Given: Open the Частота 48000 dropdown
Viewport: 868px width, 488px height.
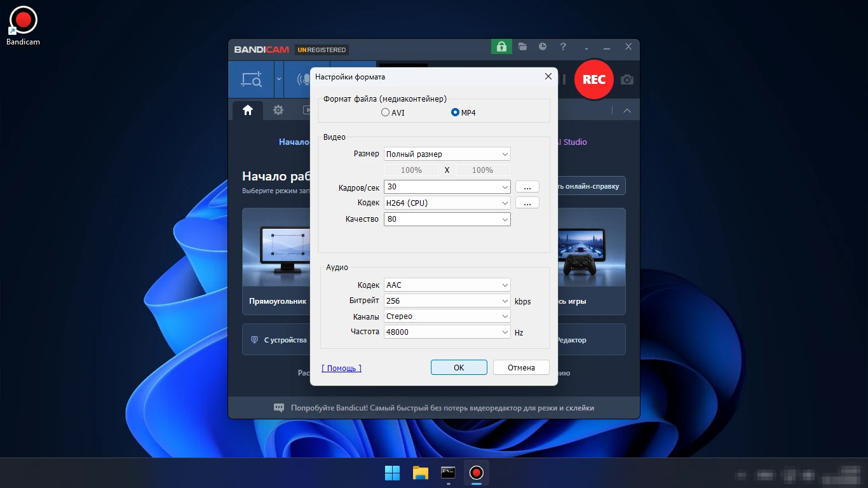Looking at the screenshot, I should [x=447, y=332].
